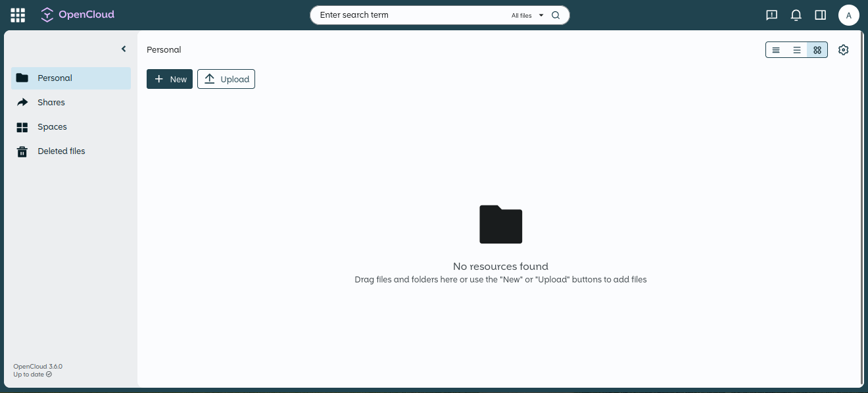This screenshot has width=868, height=393.
Task: Open notifications via the bell icon
Action: coord(796,14)
